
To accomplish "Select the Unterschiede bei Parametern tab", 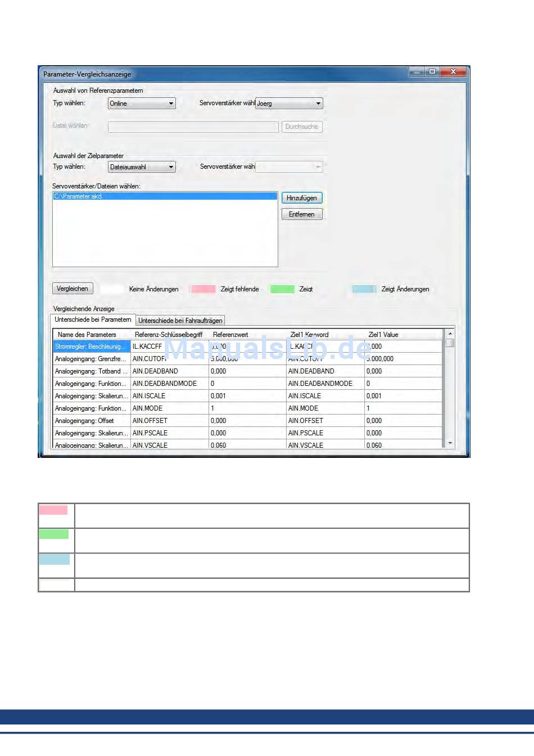I will [93, 319].
